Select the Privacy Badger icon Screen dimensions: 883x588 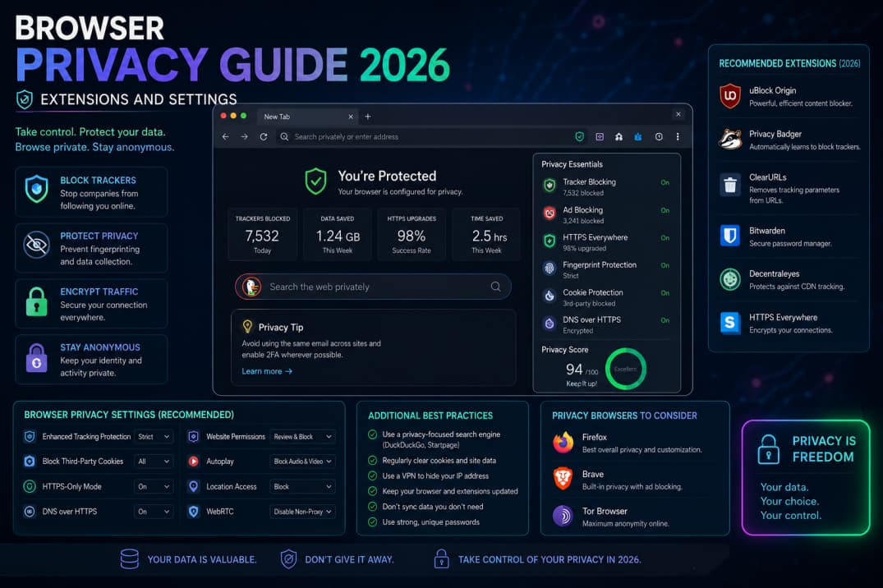coord(730,139)
